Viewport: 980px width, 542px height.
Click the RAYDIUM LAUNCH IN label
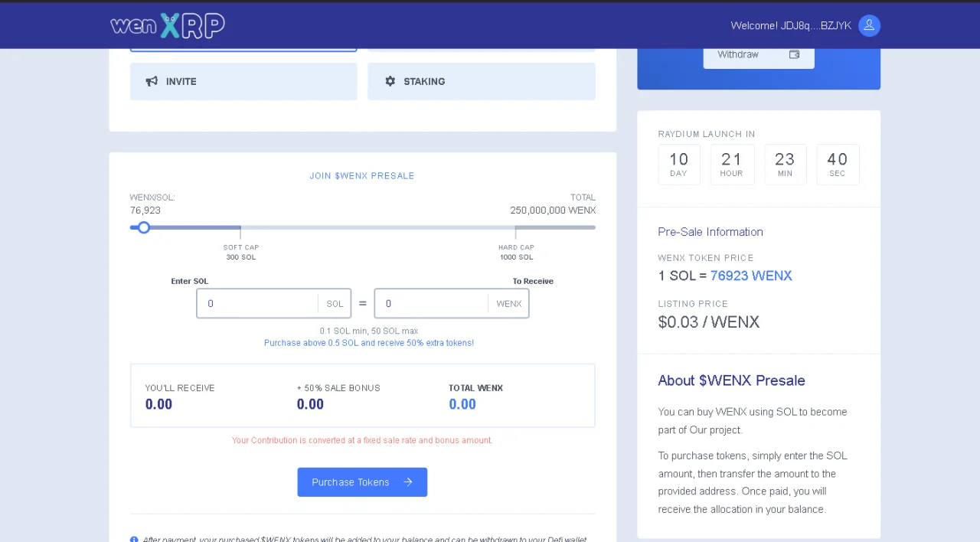707,134
